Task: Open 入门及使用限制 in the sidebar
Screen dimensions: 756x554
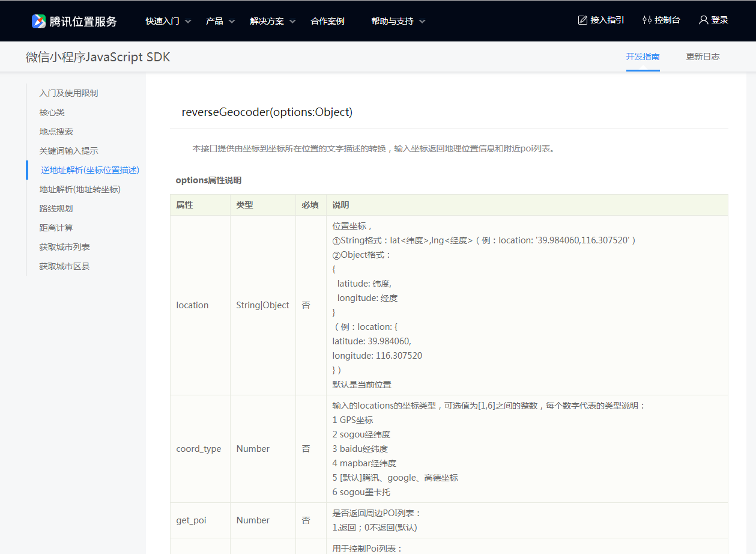Action: 68,93
